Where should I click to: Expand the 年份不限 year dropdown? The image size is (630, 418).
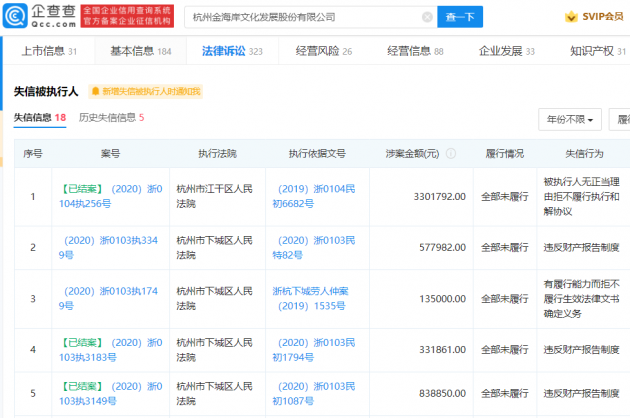tap(570, 119)
